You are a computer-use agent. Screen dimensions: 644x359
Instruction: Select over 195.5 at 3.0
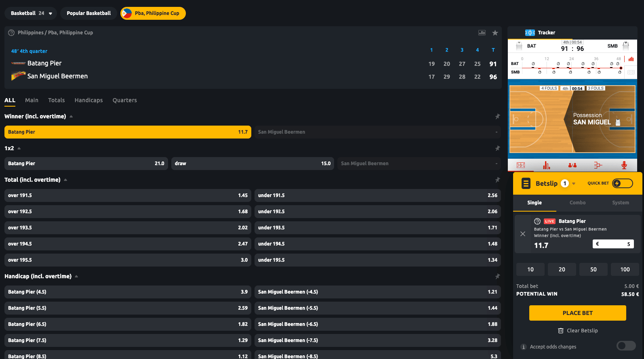click(x=128, y=260)
